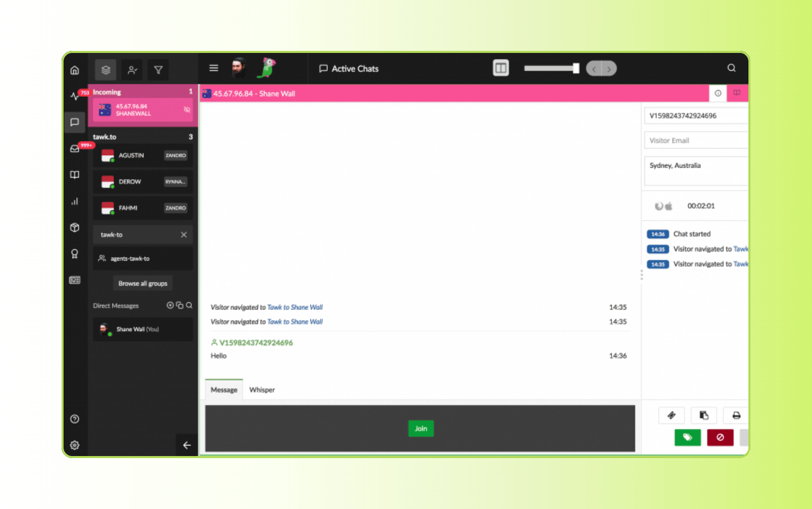Image resolution: width=812 pixels, height=509 pixels.
Task: Click the 00:02:01 session timer
Action: pyautogui.click(x=701, y=206)
